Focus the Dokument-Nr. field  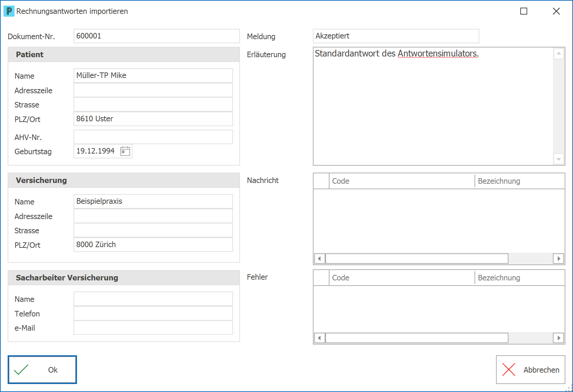(157, 36)
